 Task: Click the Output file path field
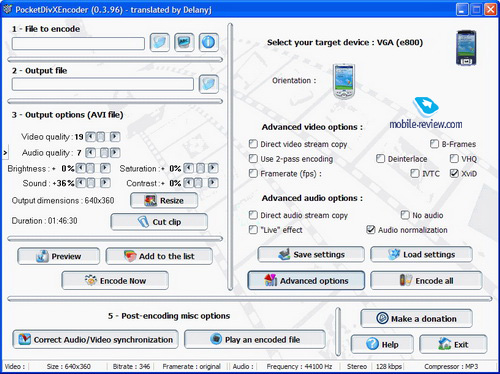point(103,84)
